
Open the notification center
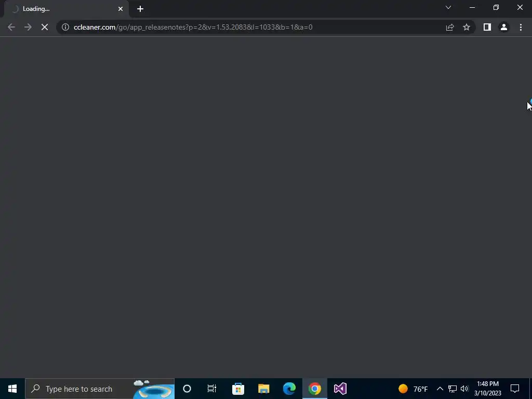click(515, 389)
